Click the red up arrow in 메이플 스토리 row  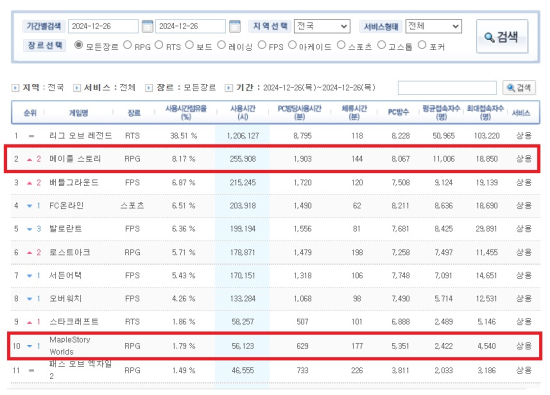coord(29,160)
